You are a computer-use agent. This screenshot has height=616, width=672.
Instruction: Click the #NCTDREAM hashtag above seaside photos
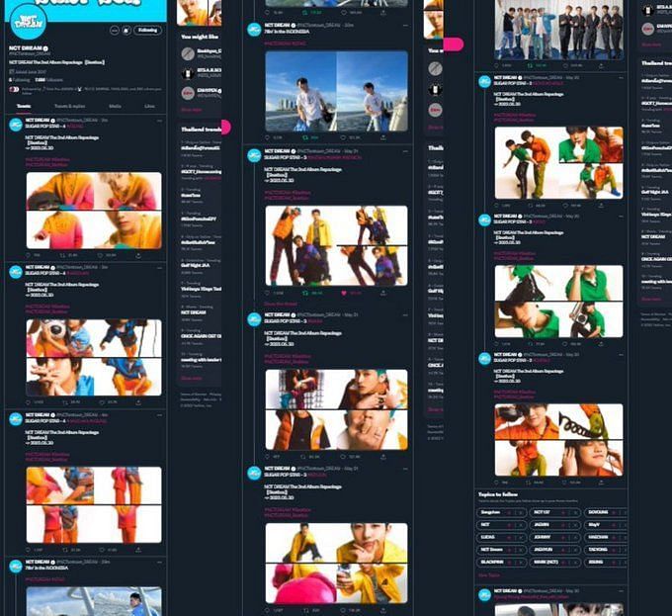(285, 44)
